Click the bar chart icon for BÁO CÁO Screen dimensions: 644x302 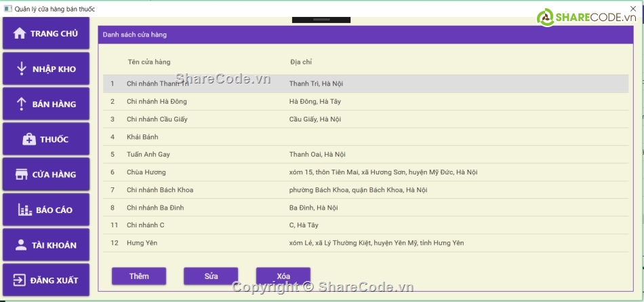pyautogui.click(x=25, y=210)
